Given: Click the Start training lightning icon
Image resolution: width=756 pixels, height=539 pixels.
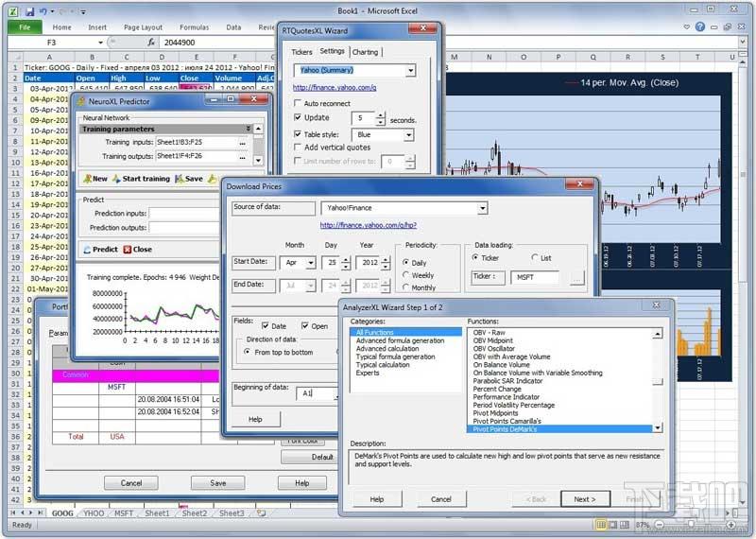Looking at the screenshot, I should [116, 179].
